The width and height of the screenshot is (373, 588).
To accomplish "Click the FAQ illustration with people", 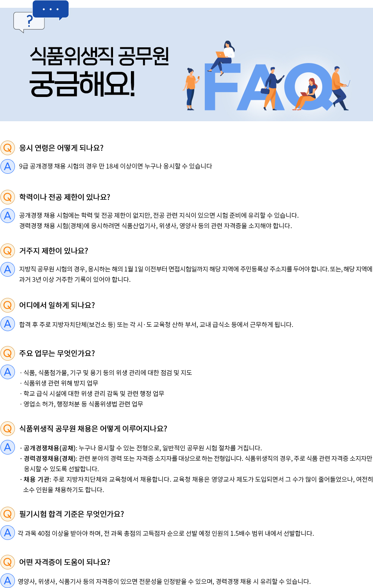I will point(266,76).
